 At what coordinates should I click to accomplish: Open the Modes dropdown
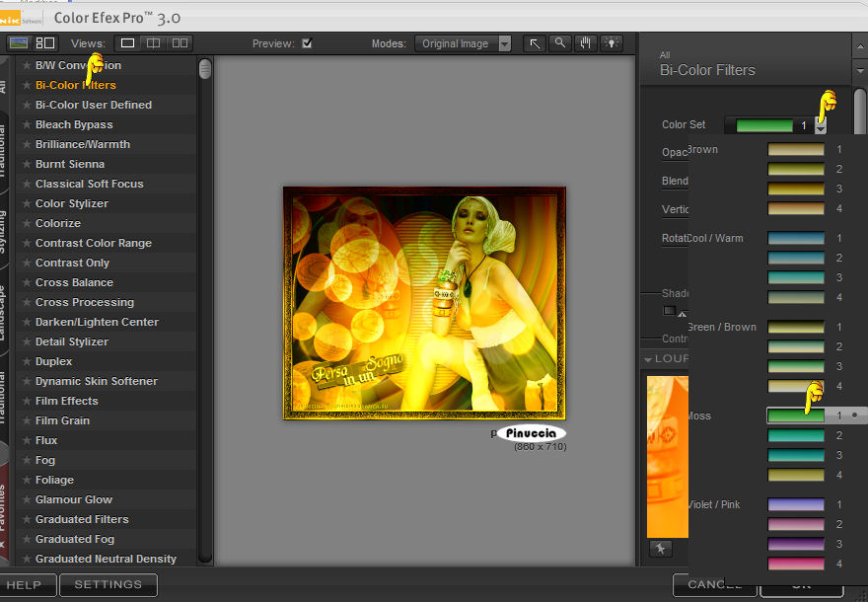click(x=504, y=43)
